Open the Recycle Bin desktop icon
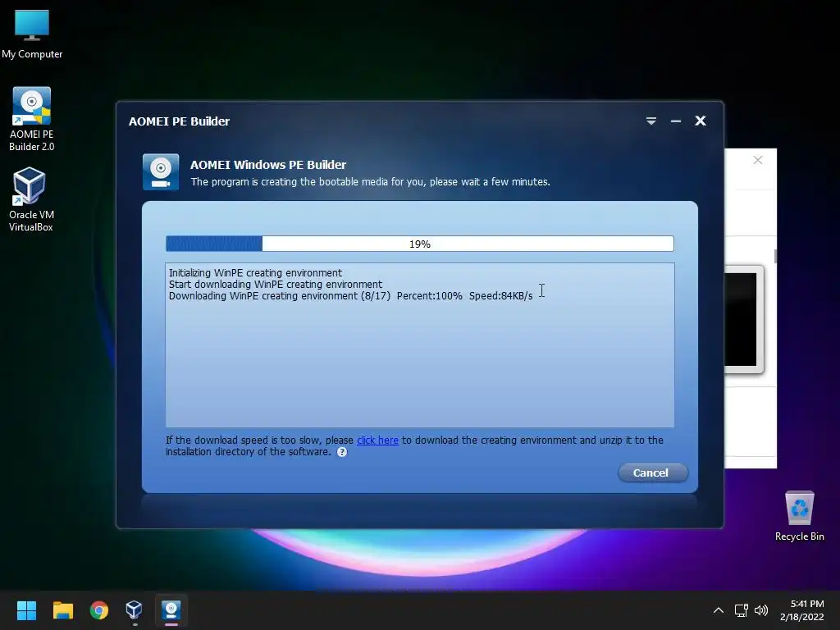 pos(799,516)
